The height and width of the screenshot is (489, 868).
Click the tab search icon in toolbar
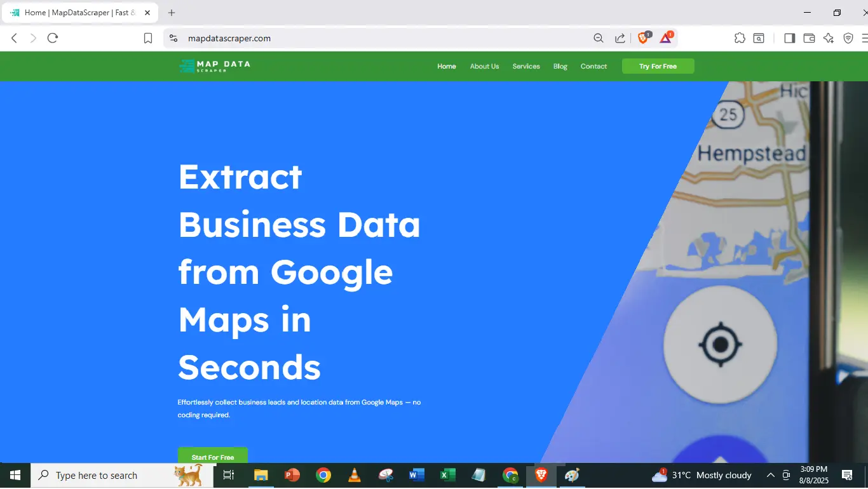click(759, 38)
